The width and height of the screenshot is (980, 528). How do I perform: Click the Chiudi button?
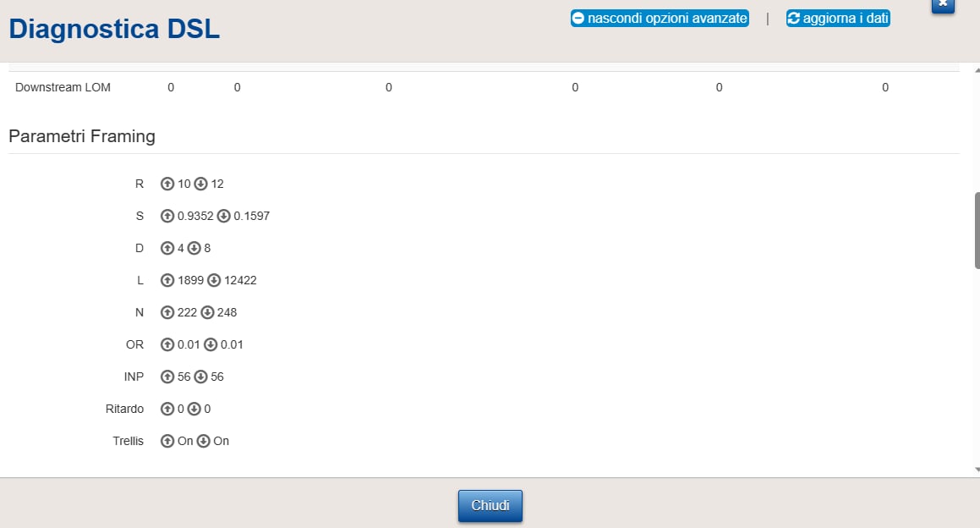point(490,505)
